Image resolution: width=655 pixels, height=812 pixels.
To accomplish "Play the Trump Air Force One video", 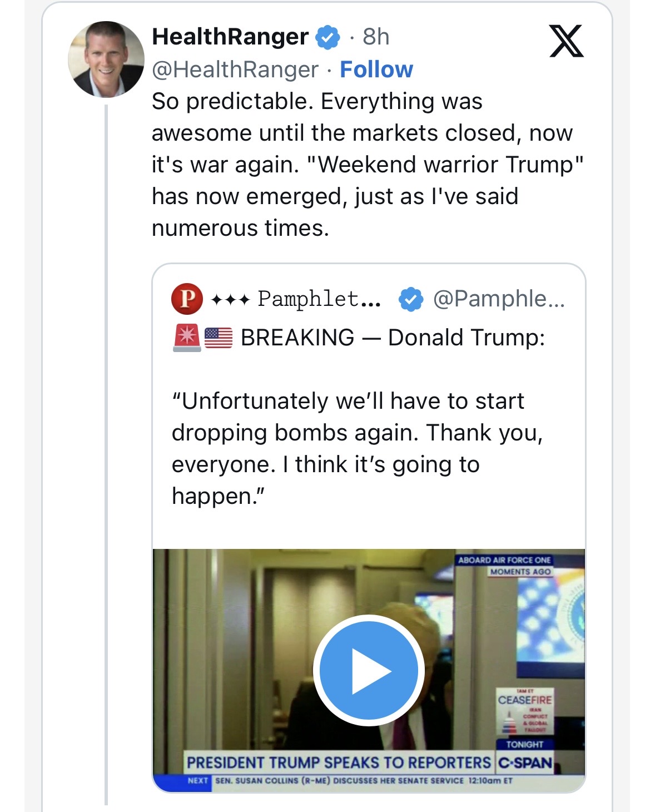I will pyautogui.click(x=369, y=670).
